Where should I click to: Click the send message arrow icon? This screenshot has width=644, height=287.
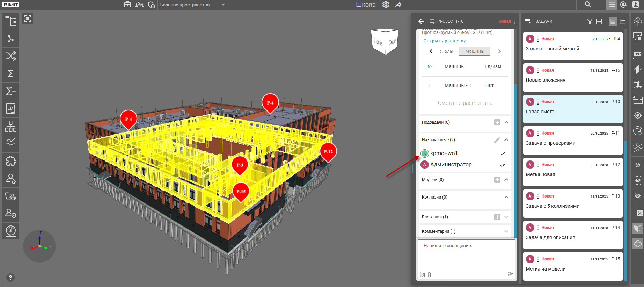click(x=511, y=274)
